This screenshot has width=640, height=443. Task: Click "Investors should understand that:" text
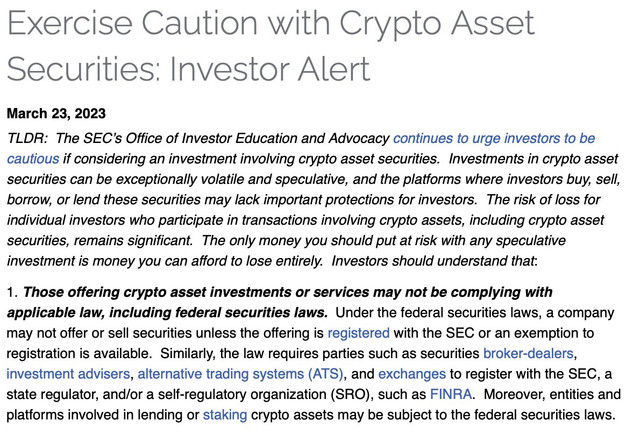434,261
